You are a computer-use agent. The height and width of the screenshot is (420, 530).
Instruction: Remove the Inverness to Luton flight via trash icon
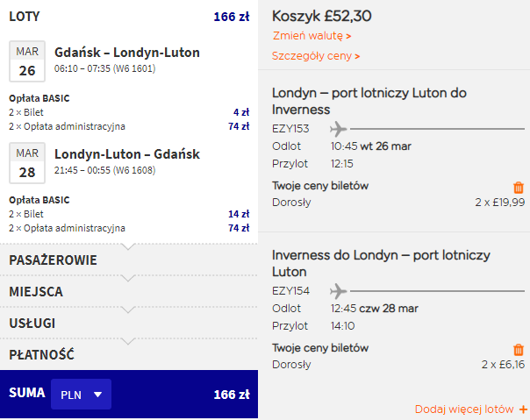tap(519, 349)
